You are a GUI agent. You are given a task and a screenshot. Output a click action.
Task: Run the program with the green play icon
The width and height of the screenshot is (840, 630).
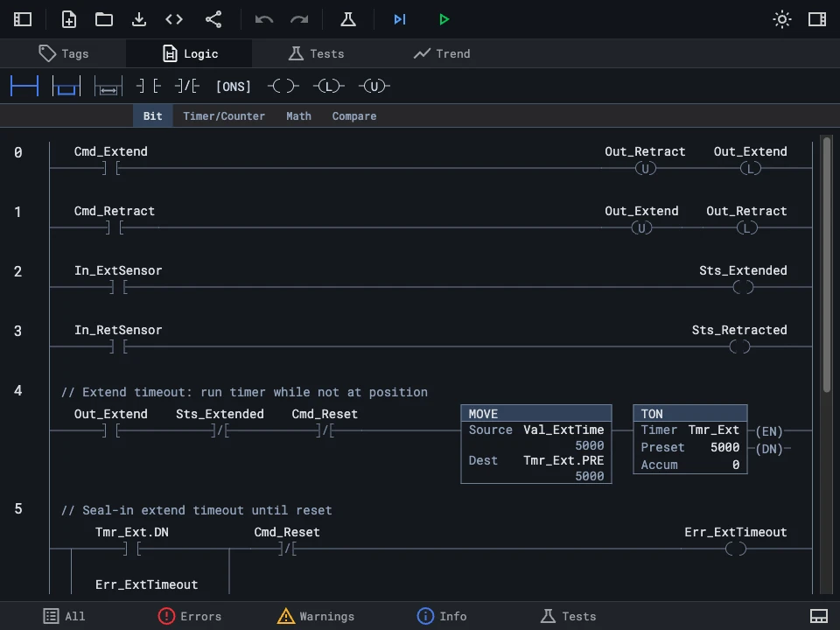click(444, 19)
